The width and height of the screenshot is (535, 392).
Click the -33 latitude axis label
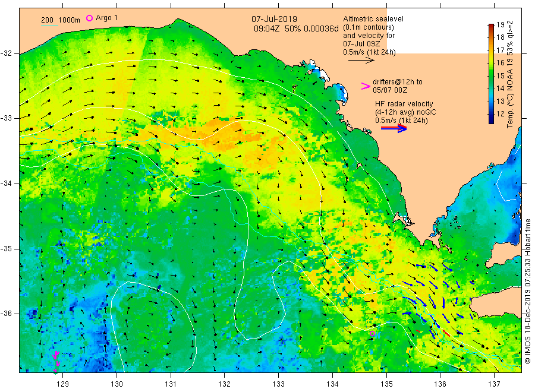[x=6, y=118]
